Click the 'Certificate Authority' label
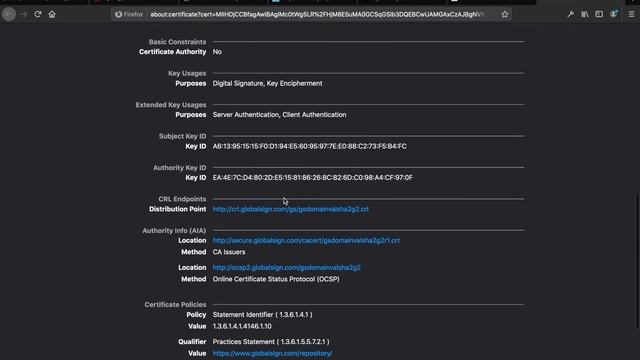The image size is (640, 360). (x=173, y=52)
